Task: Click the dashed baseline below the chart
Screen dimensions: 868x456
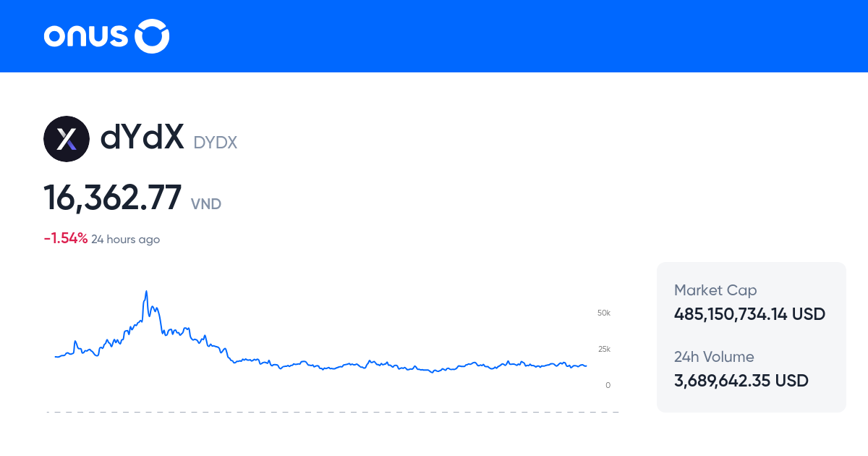Action: pos(333,413)
